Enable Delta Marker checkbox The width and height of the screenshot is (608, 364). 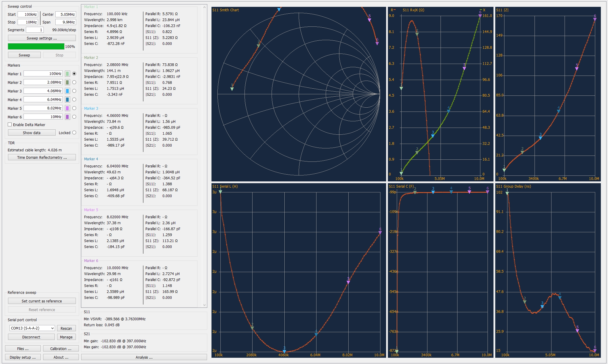click(10, 125)
